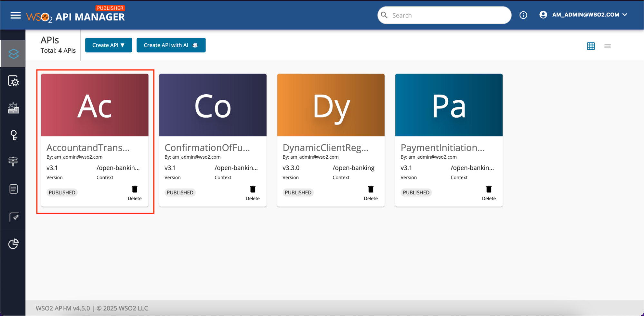Switch to grid card view

pos(591,46)
